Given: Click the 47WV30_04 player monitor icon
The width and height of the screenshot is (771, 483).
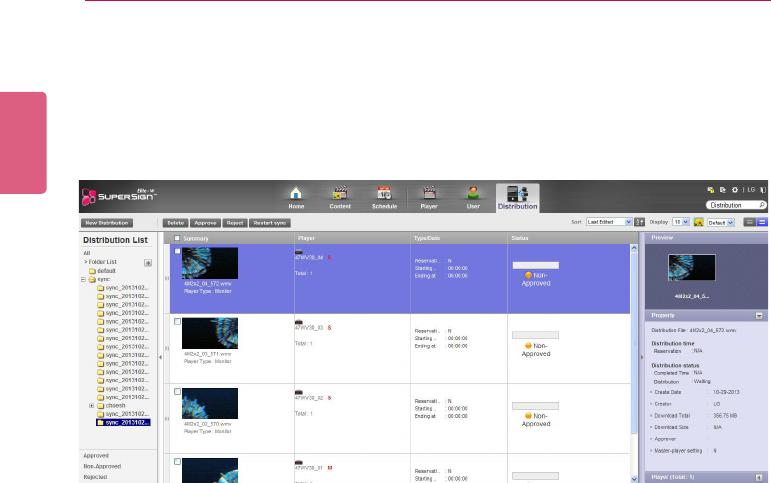Looking at the screenshot, I should (x=298, y=252).
